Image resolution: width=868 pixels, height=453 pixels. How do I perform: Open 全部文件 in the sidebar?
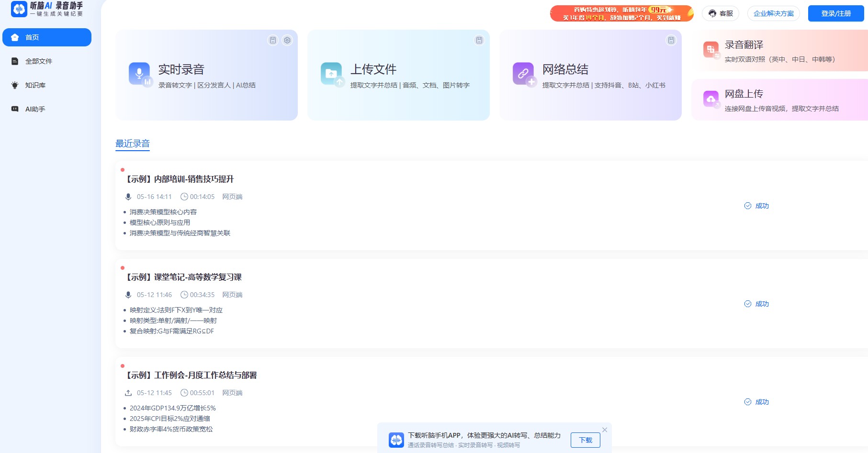38,61
